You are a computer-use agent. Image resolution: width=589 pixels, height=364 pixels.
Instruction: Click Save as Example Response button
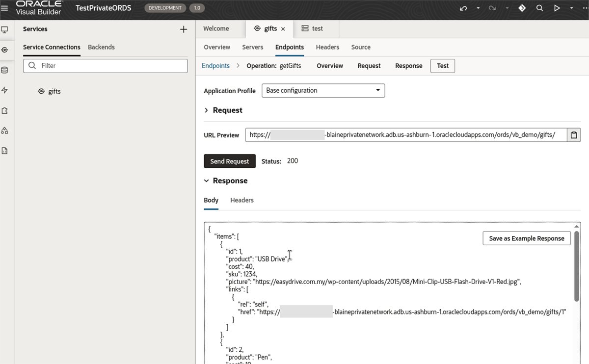tap(527, 238)
